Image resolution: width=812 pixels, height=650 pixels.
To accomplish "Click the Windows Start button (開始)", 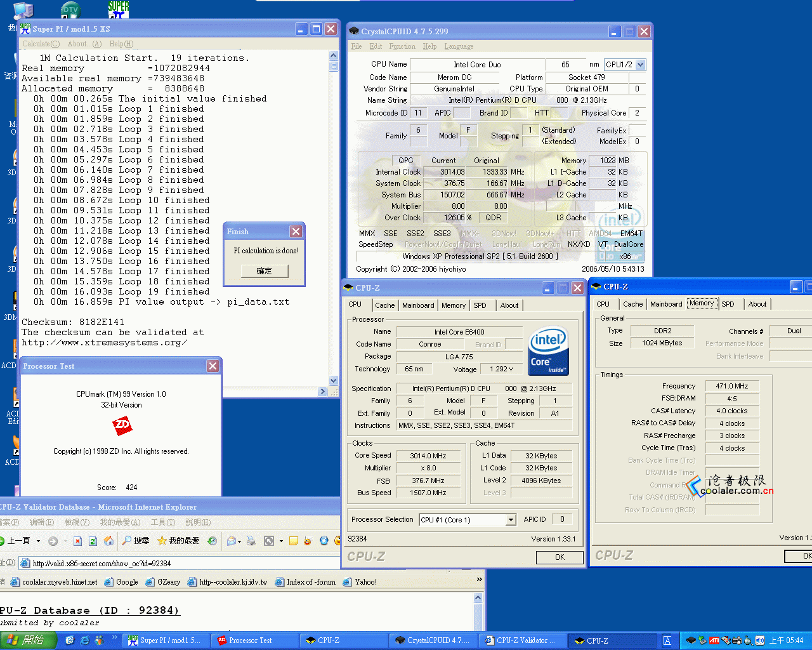I will coord(29,640).
